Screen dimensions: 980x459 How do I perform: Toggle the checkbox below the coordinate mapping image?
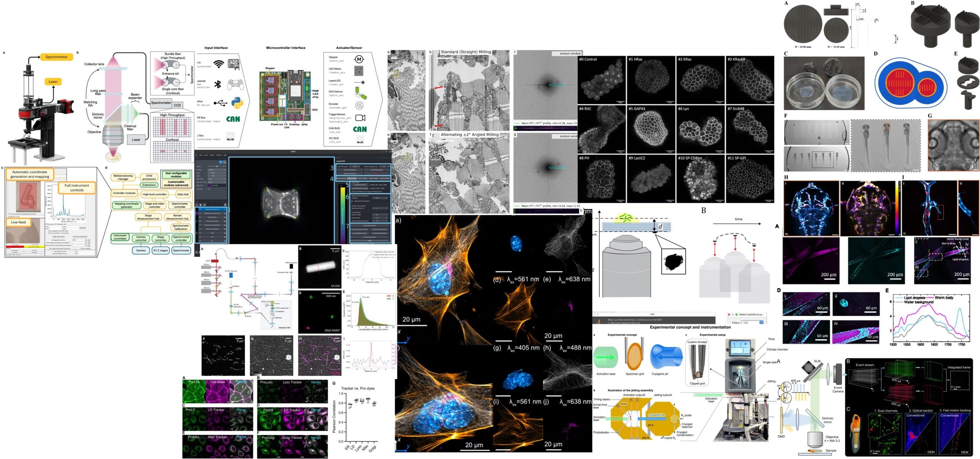pyautogui.click(x=10, y=214)
